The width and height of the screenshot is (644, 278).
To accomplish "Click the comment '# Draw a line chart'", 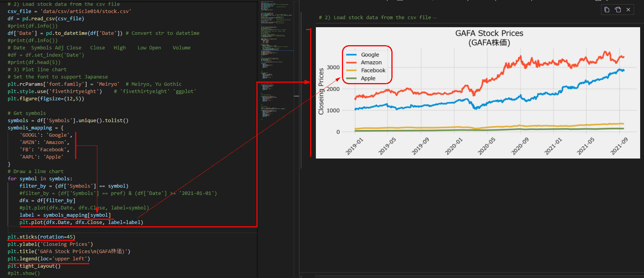I will (36, 172).
